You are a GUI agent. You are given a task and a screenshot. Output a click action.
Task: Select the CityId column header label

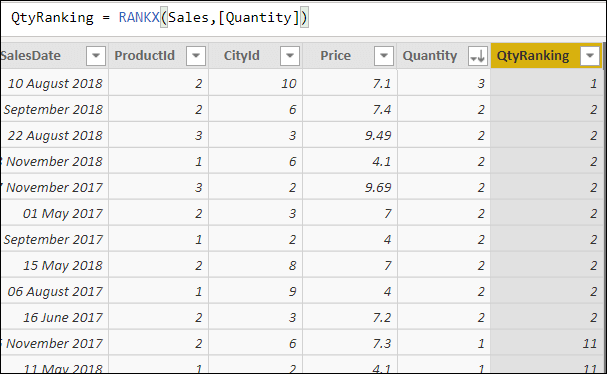coord(242,56)
